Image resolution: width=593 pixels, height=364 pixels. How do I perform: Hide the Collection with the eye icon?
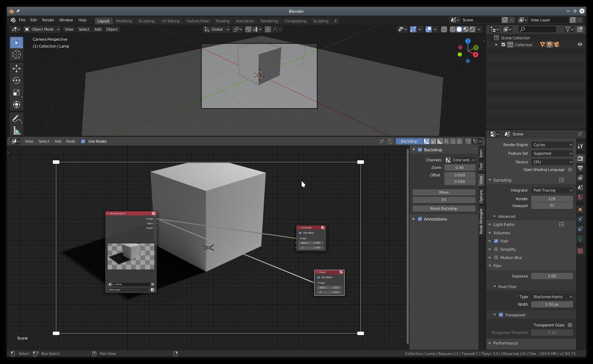coord(580,44)
